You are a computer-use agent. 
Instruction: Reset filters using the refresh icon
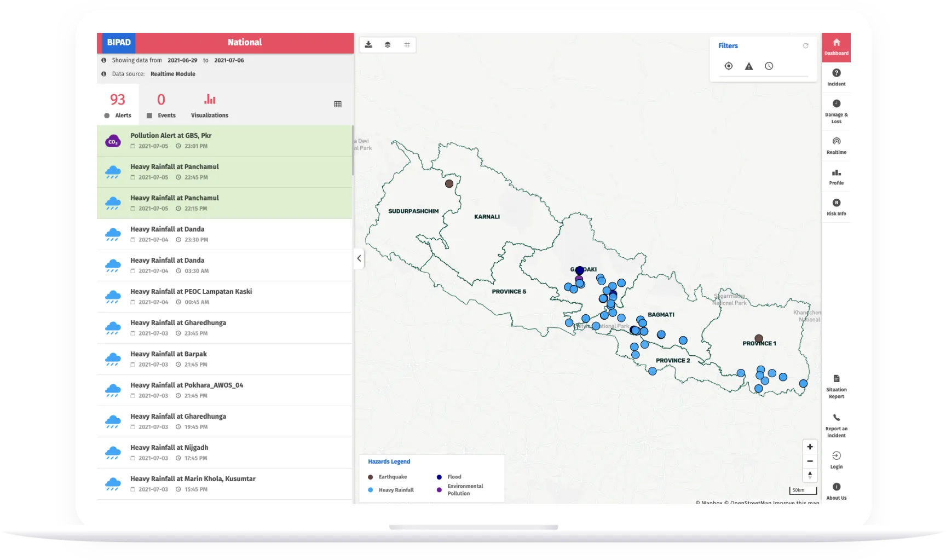pyautogui.click(x=805, y=46)
